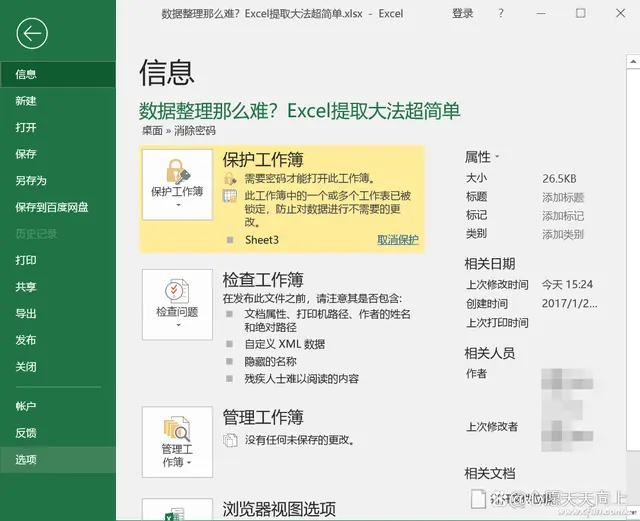The height and width of the screenshot is (521, 640).
Task: Select 新建 in the sidebar
Action: (58, 101)
